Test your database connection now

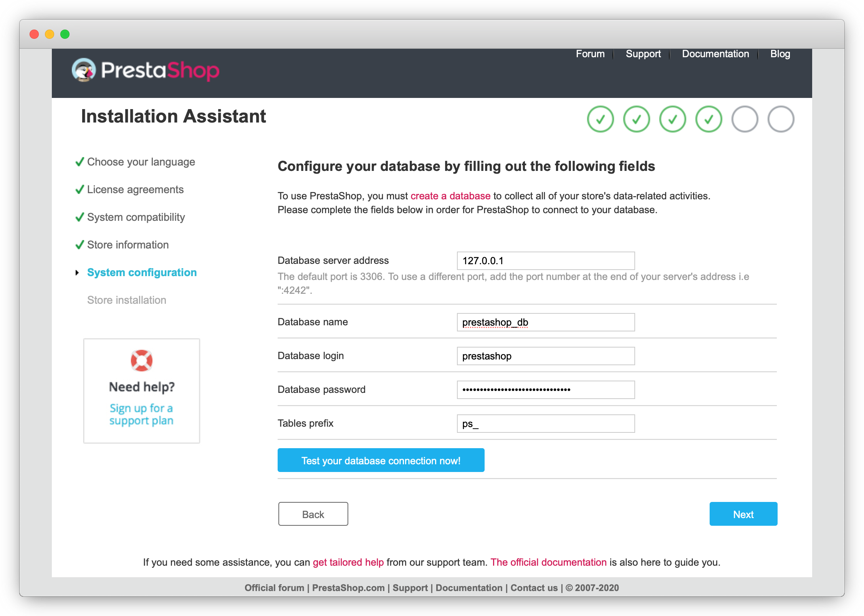click(x=381, y=460)
